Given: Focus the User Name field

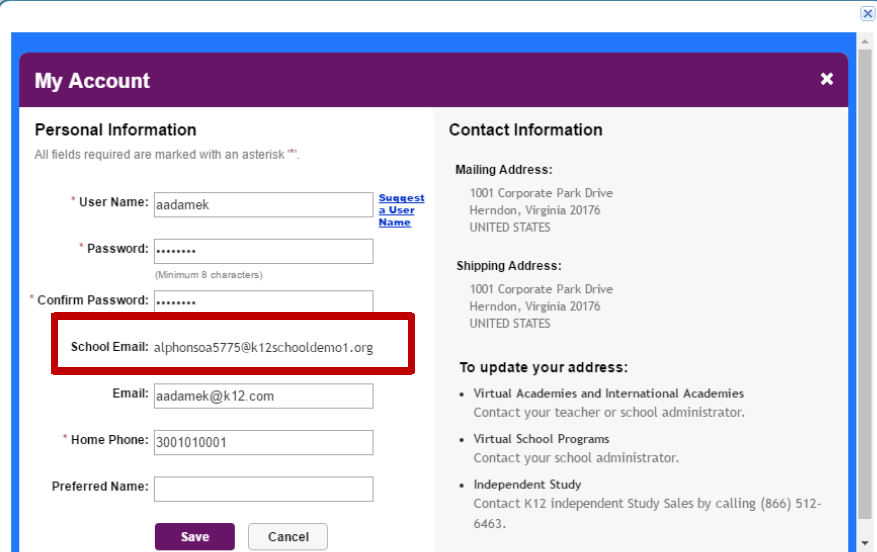Looking at the screenshot, I should pyautogui.click(x=263, y=205).
